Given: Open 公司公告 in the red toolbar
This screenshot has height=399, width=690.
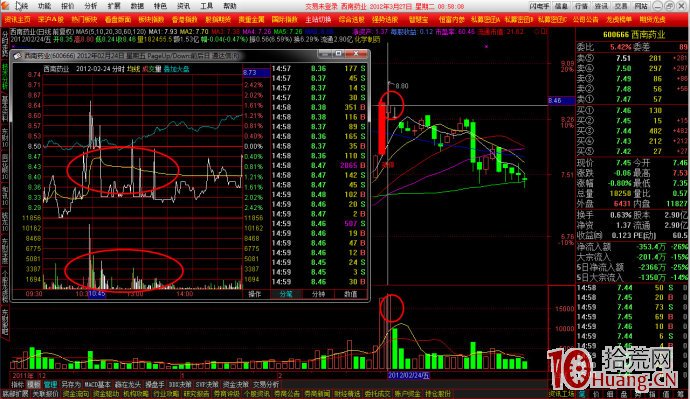Looking at the screenshot, I should pyautogui.click(x=586, y=20).
